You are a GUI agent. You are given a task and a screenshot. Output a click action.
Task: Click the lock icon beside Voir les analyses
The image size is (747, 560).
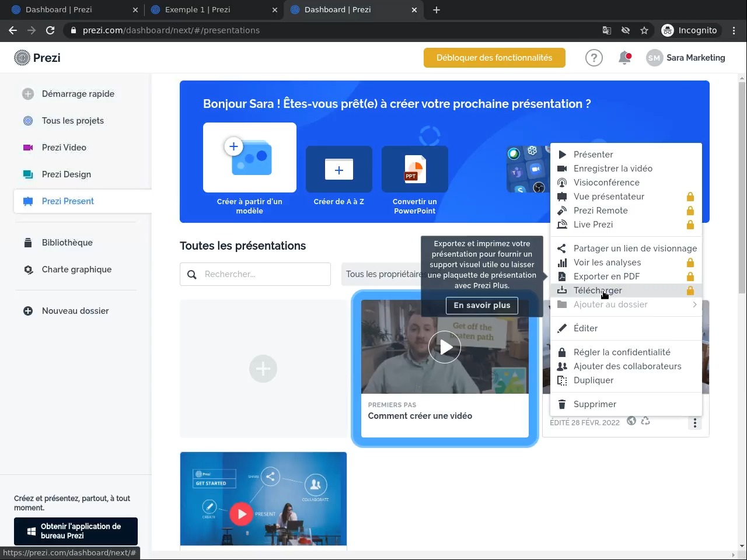(x=690, y=262)
